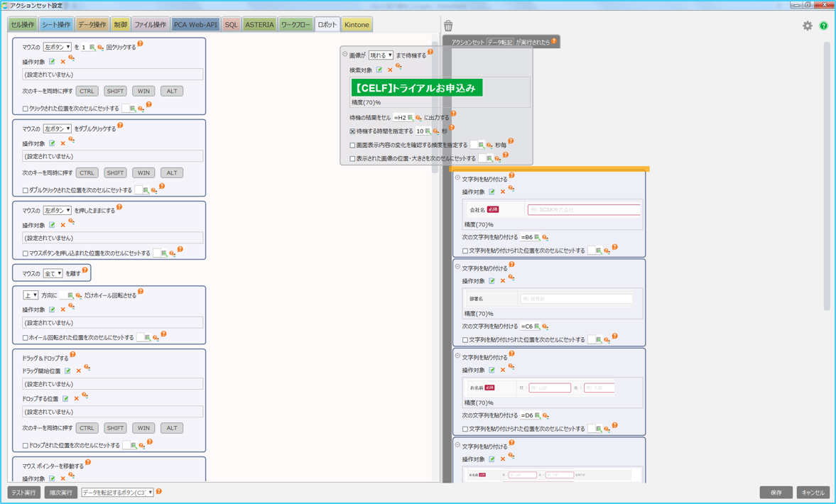
Task: Open settings via the gear icon
Action: 808,26
